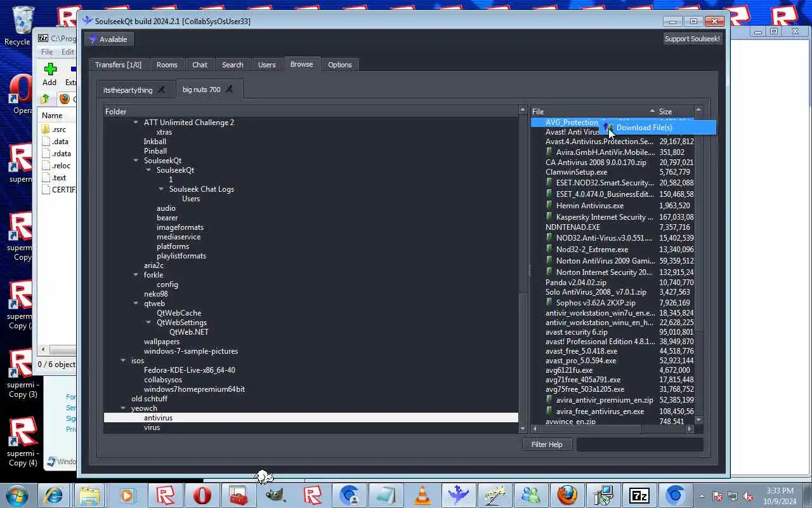Image resolution: width=812 pixels, height=508 pixels.
Task: Collapse the qtweb folder
Action: tap(136, 304)
